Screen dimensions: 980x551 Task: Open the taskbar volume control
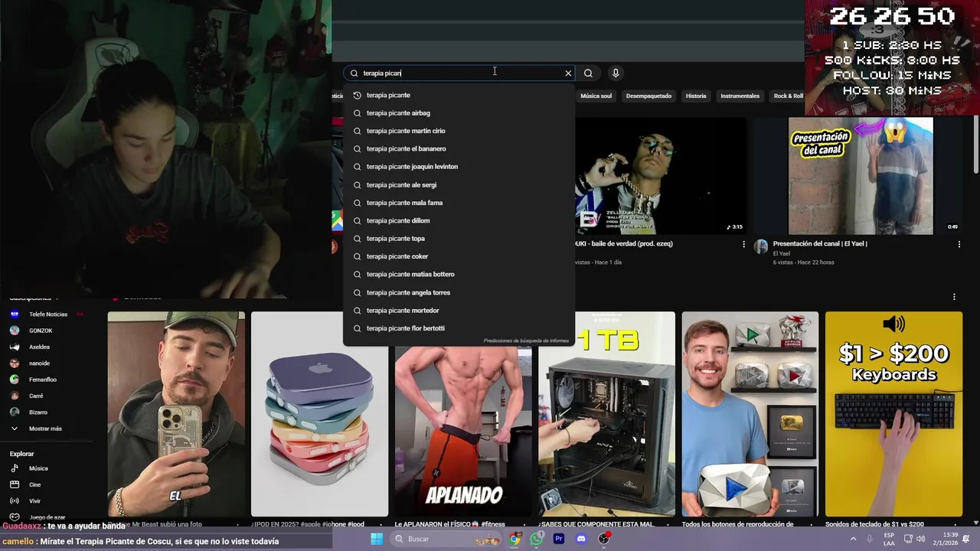pos(920,539)
